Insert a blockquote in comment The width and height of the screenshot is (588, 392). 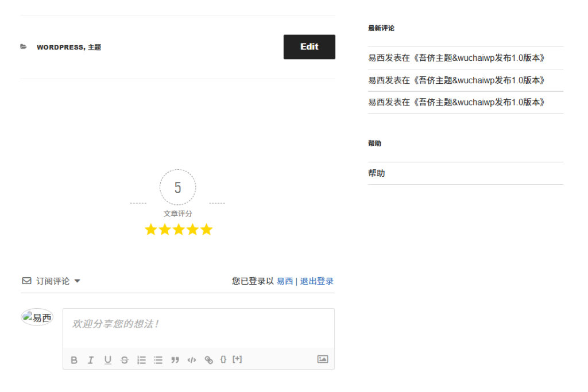click(x=175, y=360)
